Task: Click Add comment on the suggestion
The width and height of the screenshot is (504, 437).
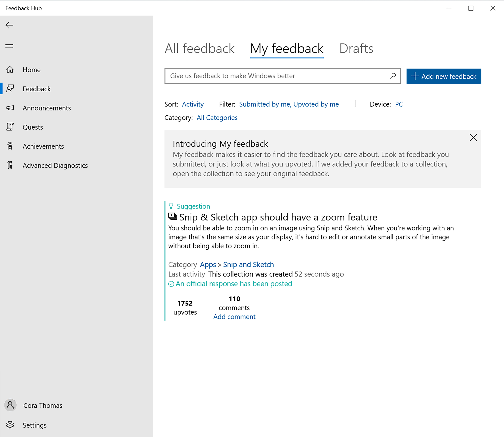Action: click(234, 316)
